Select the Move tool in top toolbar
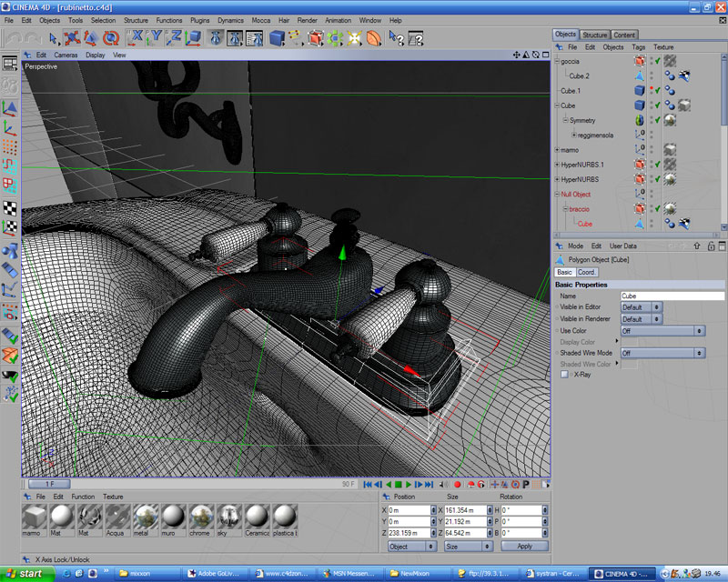 pos(72,38)
